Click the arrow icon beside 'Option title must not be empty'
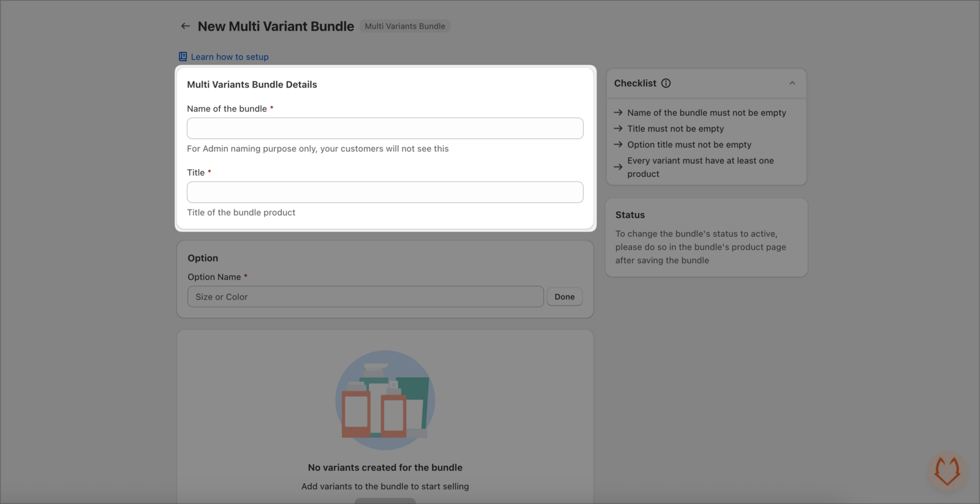Image resolution: width=980 pixels, height=504 pixels. (x=617, y=145)
